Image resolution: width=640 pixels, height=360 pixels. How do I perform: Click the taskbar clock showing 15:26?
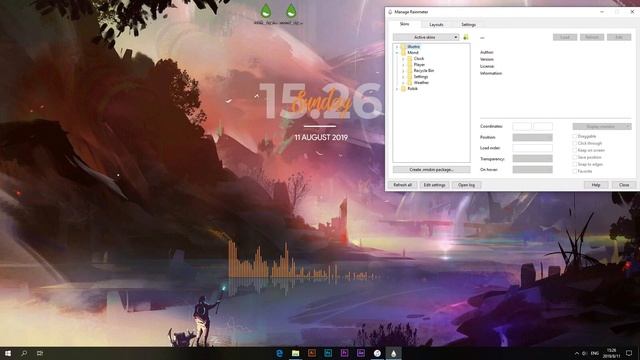coord(611,353)
